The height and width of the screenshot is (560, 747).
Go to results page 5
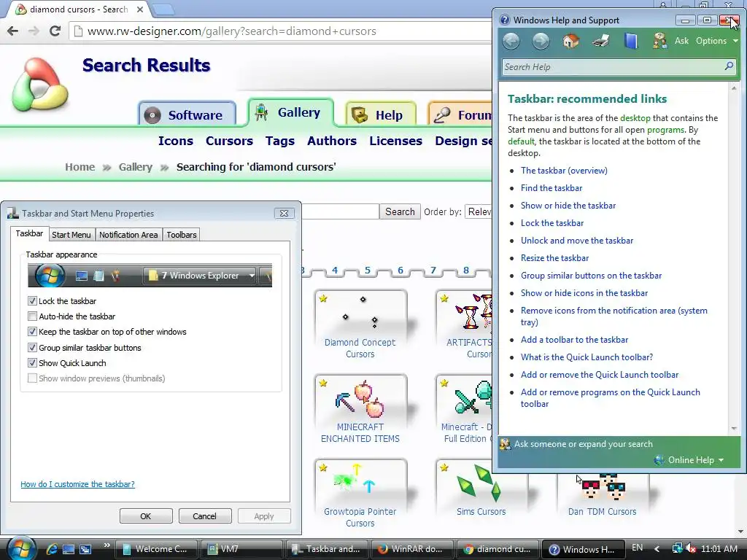click(x=368, y=271)
